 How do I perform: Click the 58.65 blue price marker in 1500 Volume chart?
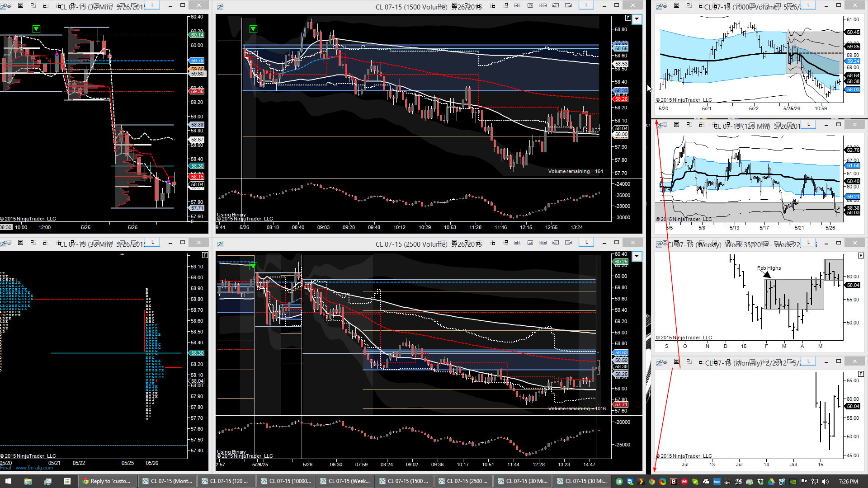tap(621, 48)
